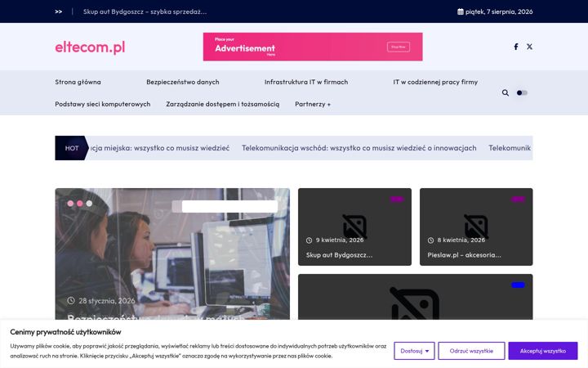The height and width of the screenshot is (368, 588).
Task: Click the 28 stycznia, 2026 date text
Action: click(x=107, y=301)
